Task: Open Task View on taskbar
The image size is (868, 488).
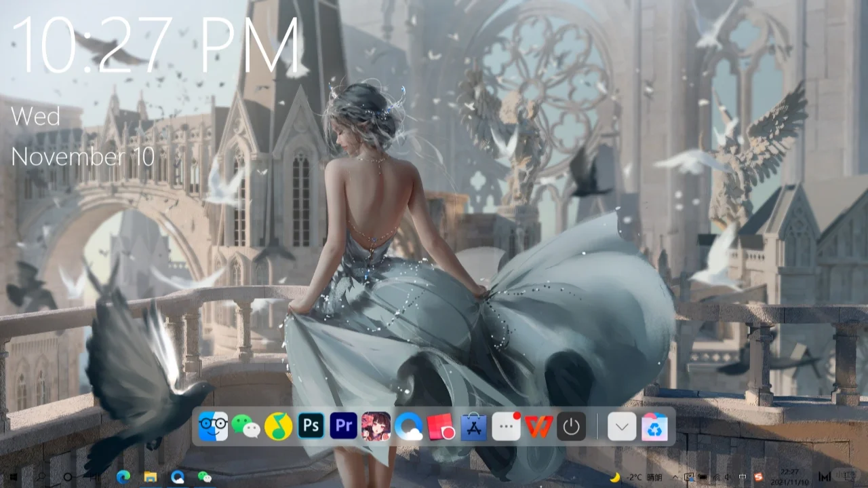Action: 95,477
